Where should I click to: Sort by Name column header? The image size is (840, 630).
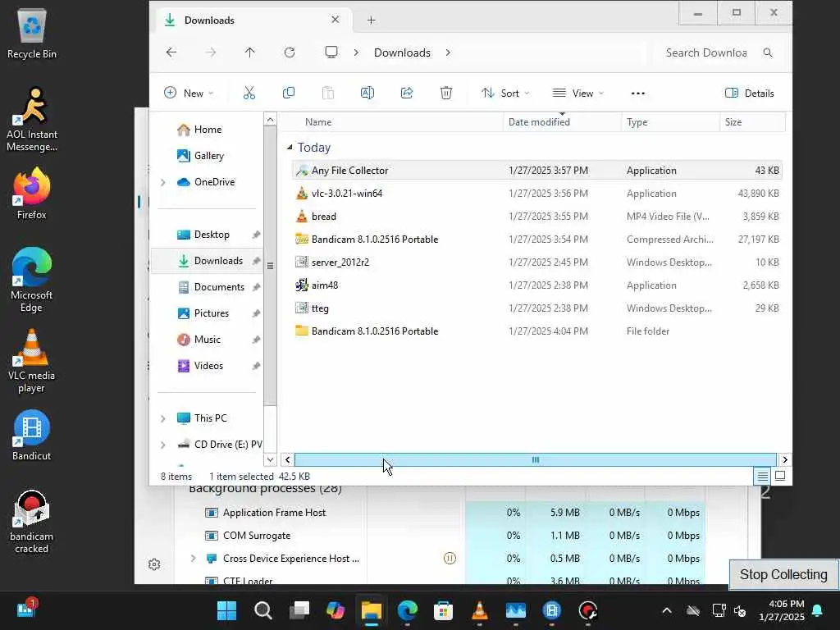click(318, 122)
